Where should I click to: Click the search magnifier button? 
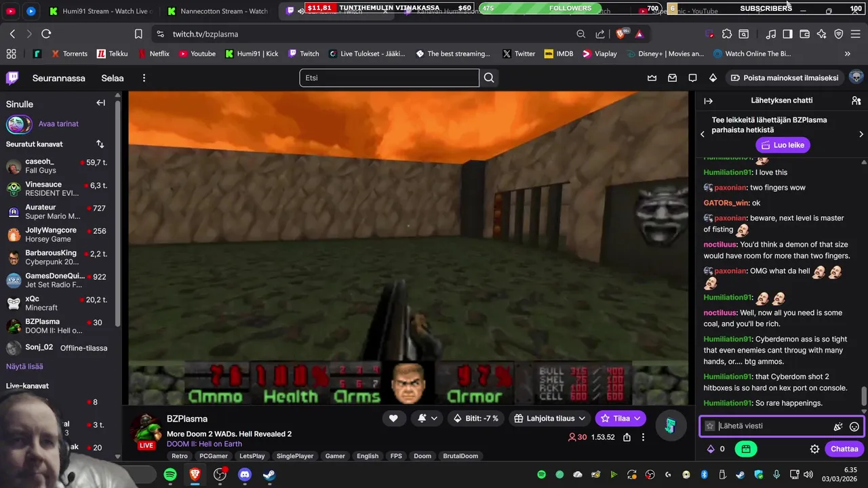coord(489,78)
